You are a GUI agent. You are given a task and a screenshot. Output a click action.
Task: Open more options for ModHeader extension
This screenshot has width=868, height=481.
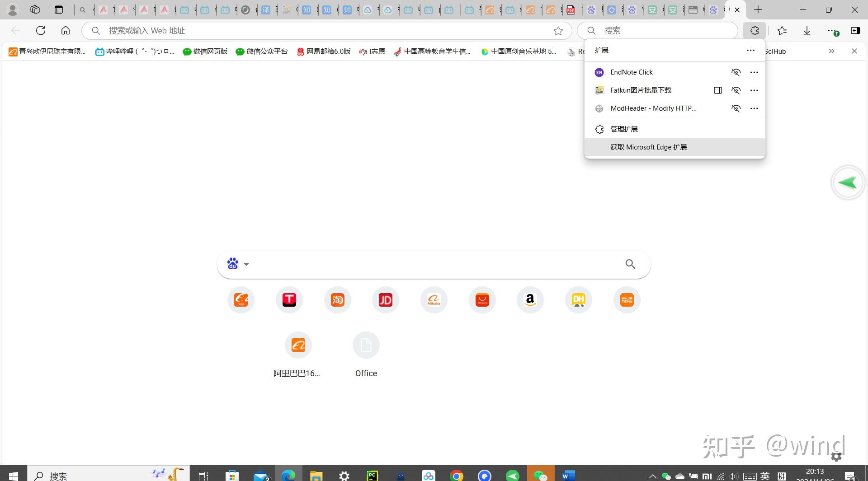(754, 108)
